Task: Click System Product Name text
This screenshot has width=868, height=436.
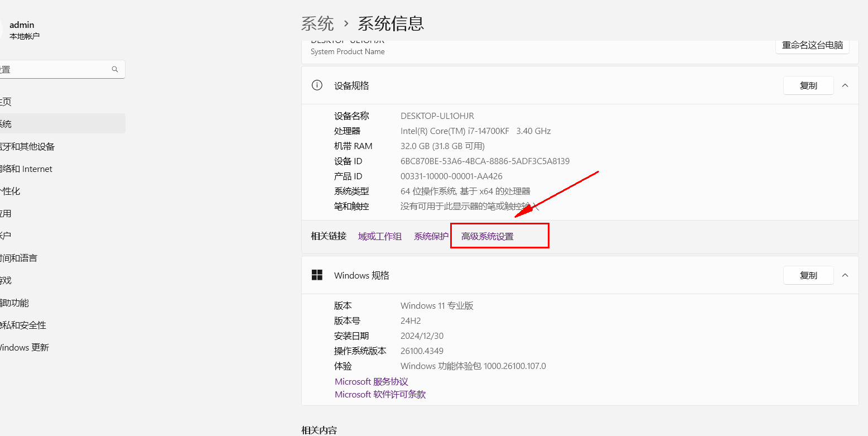Action: pyautogui.click(x=348, y=52)
